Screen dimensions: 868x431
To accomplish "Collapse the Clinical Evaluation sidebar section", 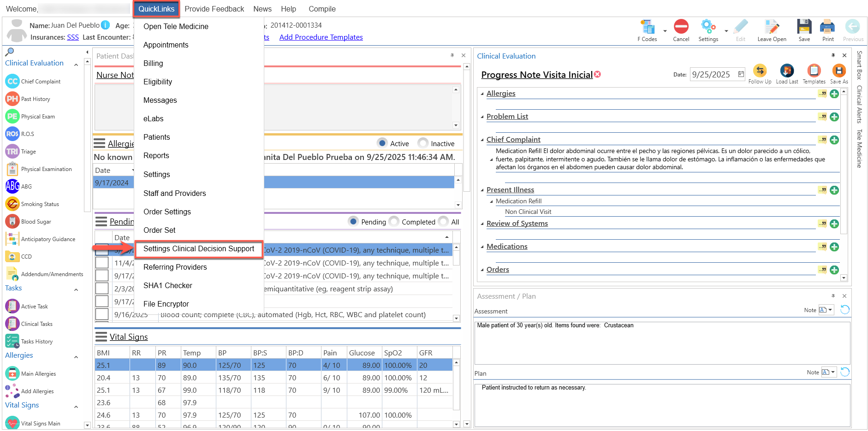I will click(x=76, y=65).
